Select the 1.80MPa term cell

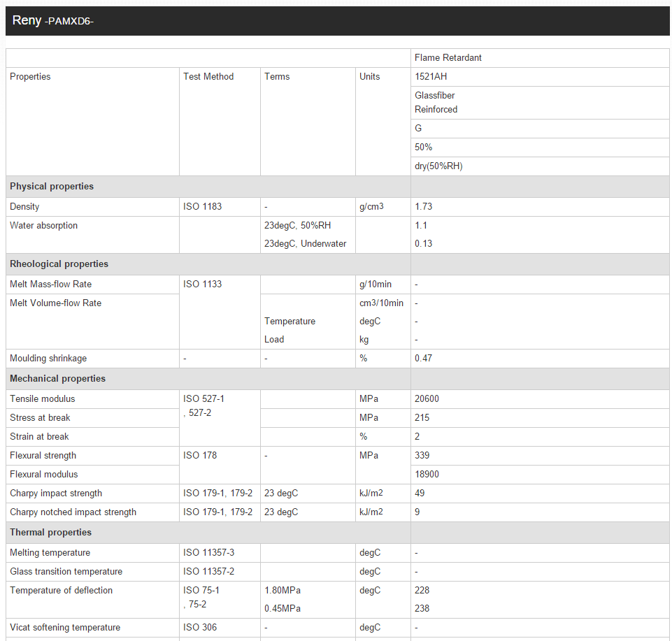(283, 591)
